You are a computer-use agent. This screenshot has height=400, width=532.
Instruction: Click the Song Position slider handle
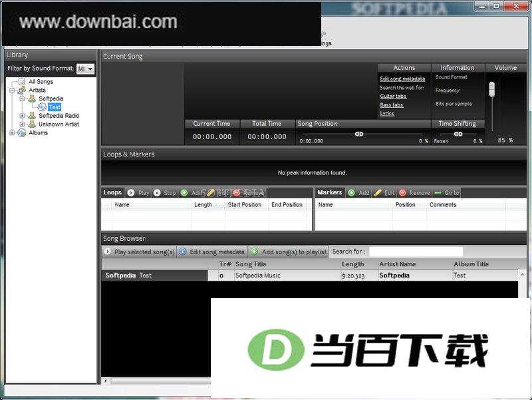point(359,134)
